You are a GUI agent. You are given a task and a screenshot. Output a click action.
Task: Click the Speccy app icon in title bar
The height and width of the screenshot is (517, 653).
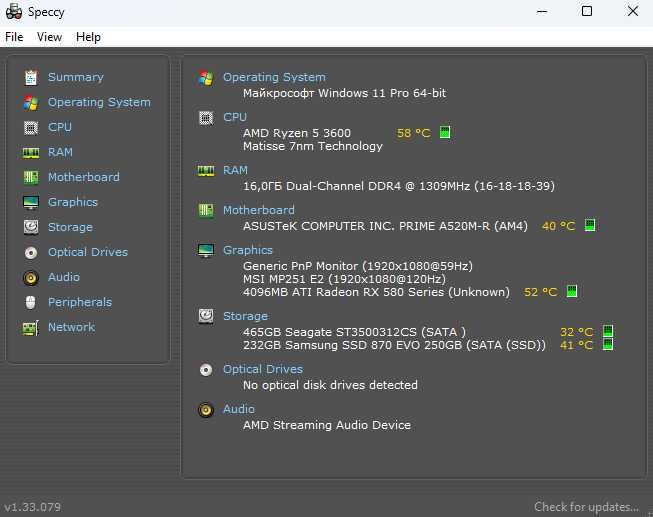coord(14,12)
